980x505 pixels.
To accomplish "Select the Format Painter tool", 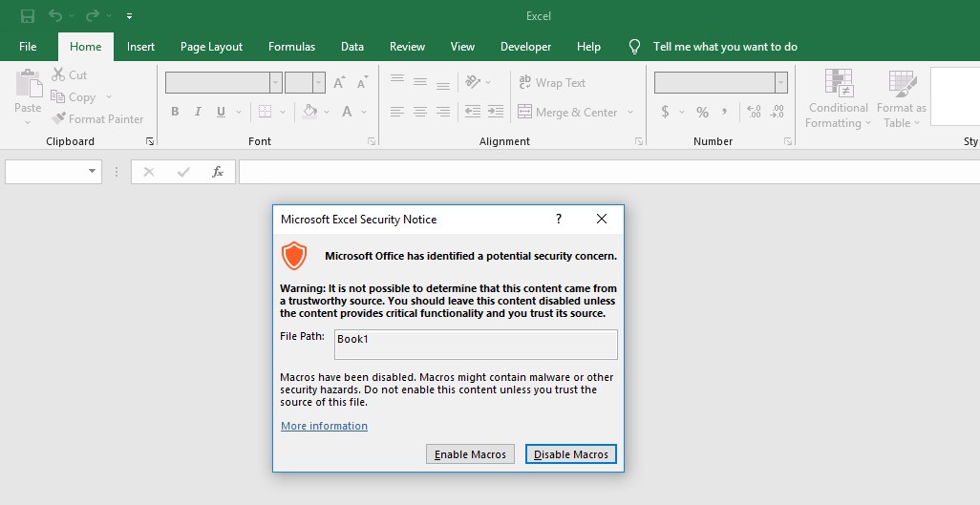I will pos(96,118).
